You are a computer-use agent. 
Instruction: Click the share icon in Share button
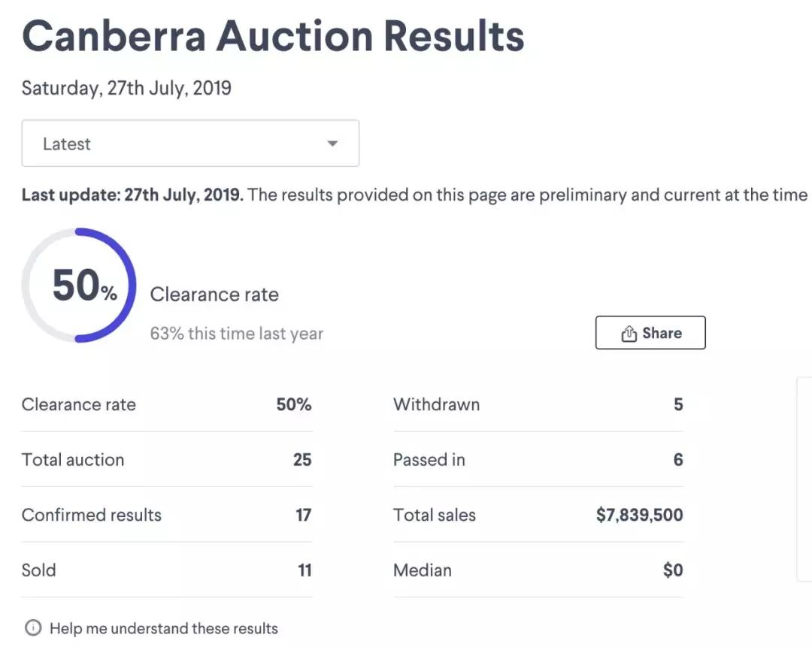(629, 334)
